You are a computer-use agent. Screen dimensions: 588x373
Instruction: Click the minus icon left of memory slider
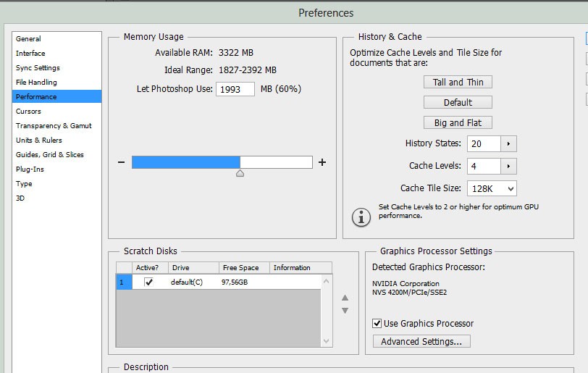tap(122, 162)
